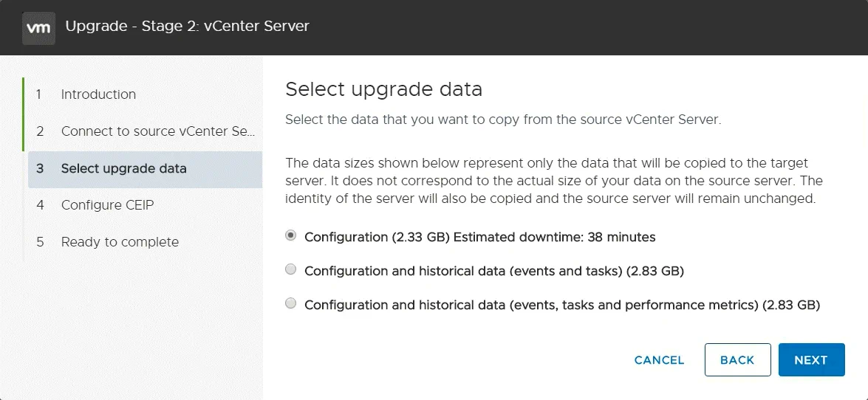
Task: Choose the events and tasks (2.83 GB) radio button
Action: [291, 270]
